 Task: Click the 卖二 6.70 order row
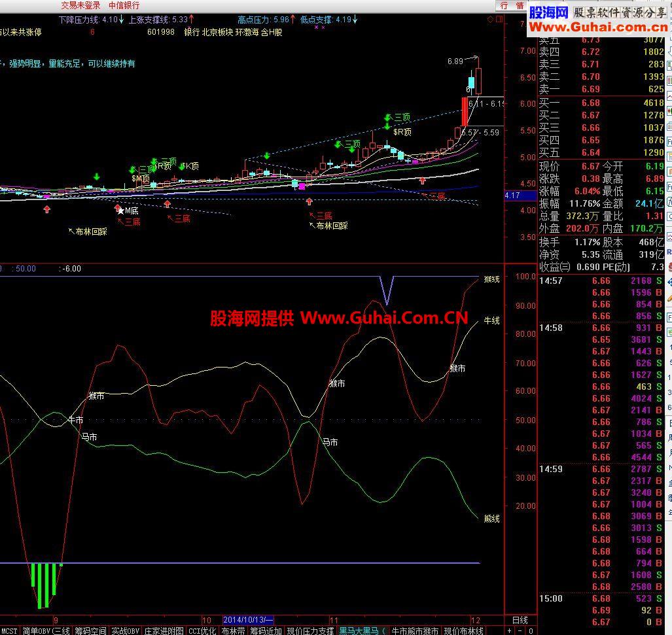pos(601,77)
